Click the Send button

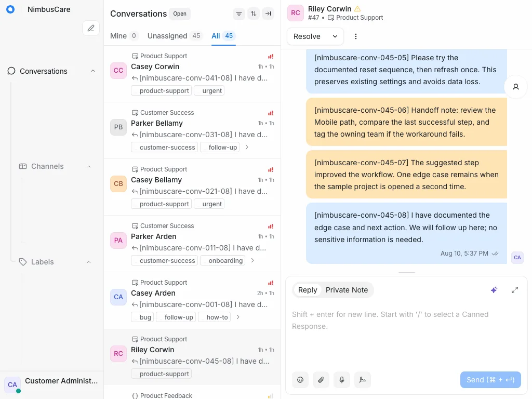tap(490, 380)
